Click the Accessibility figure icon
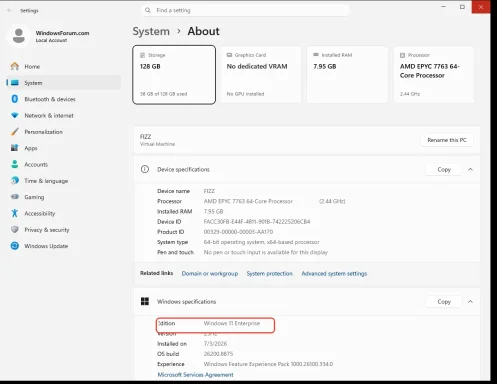Screen dimensions: 497x384 15,213
